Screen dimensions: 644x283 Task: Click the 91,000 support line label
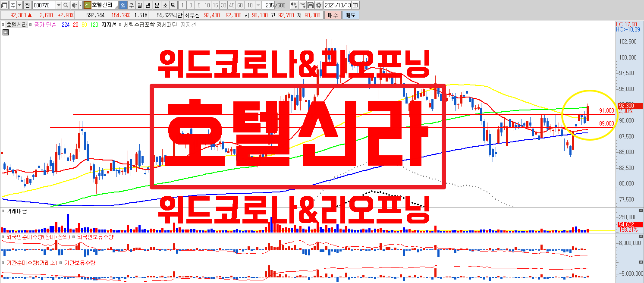click(x=606, y=111)
